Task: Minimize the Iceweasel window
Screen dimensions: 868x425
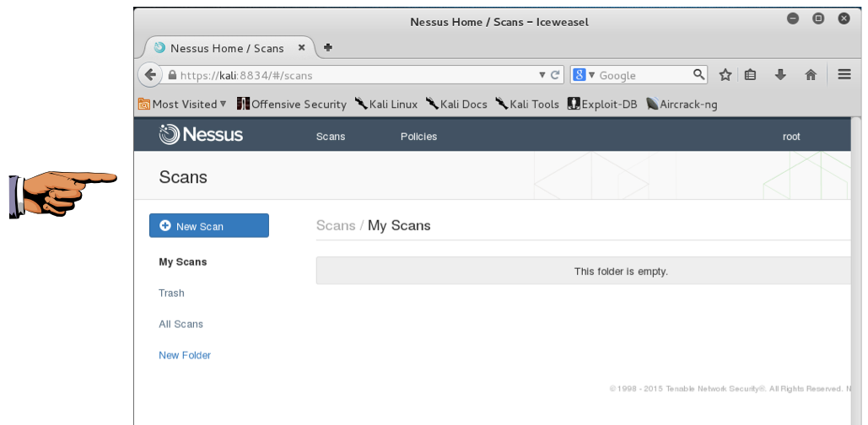Action: pos(793,19)
